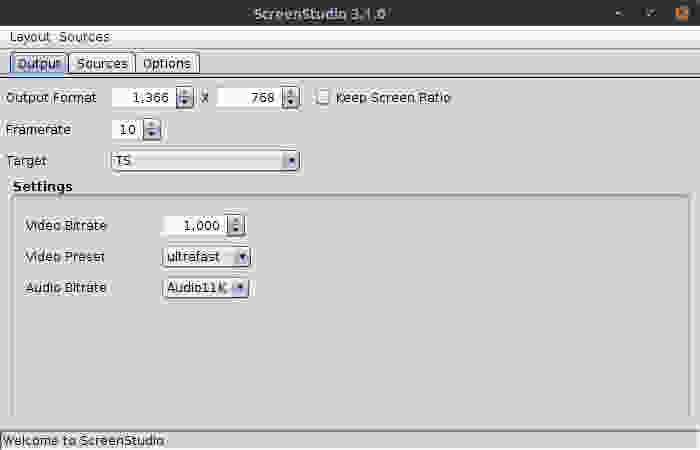Switch to the Options tab

point(167,64)
